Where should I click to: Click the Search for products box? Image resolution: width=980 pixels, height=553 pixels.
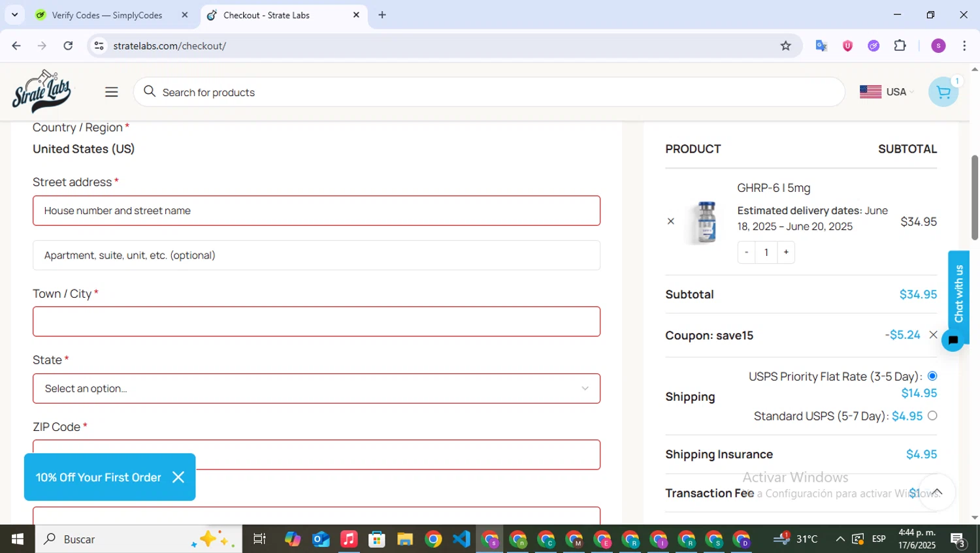click(489, 92)
